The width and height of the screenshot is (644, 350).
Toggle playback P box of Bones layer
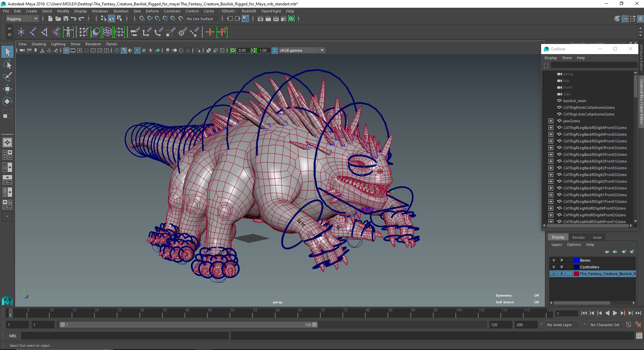pos(562,260)
